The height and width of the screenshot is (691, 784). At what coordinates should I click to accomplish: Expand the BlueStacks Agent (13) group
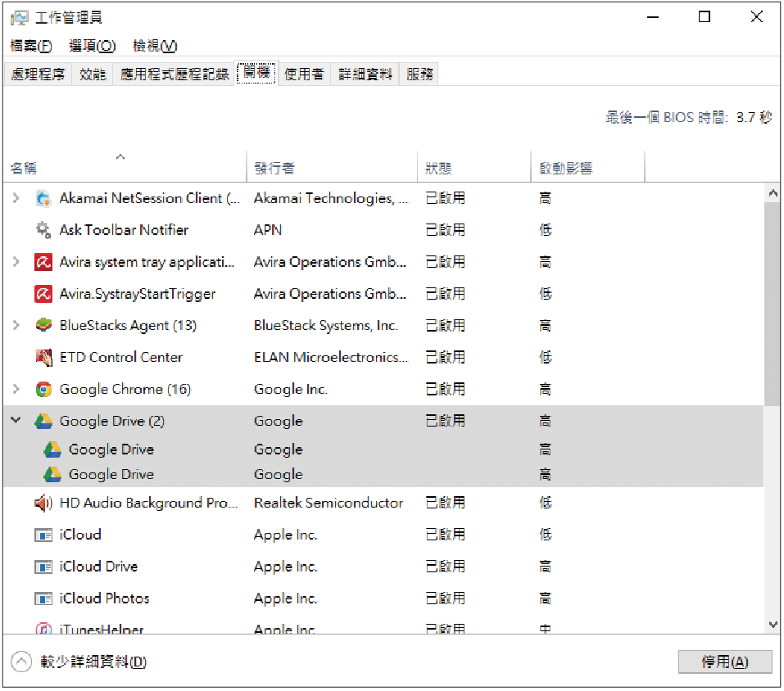click(x=16, y=326)
